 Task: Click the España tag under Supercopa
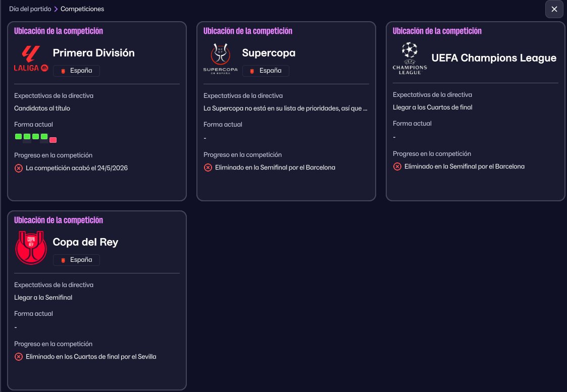click(x=266, y=71)
